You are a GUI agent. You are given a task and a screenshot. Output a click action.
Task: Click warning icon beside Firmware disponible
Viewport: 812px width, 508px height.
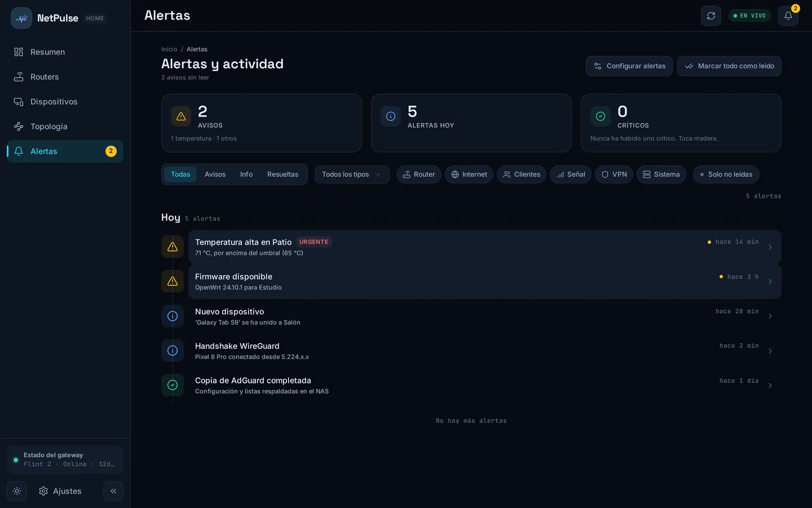[x=173, y=281]
